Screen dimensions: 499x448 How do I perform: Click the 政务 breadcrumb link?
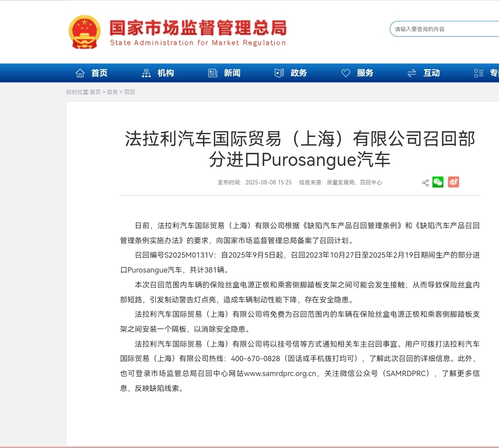(x=113, y=92)
